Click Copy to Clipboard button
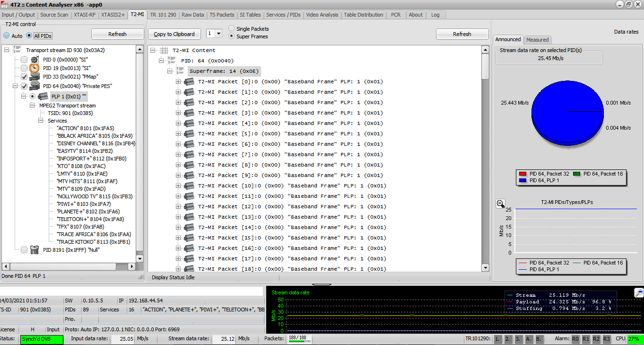 point(174,34)
